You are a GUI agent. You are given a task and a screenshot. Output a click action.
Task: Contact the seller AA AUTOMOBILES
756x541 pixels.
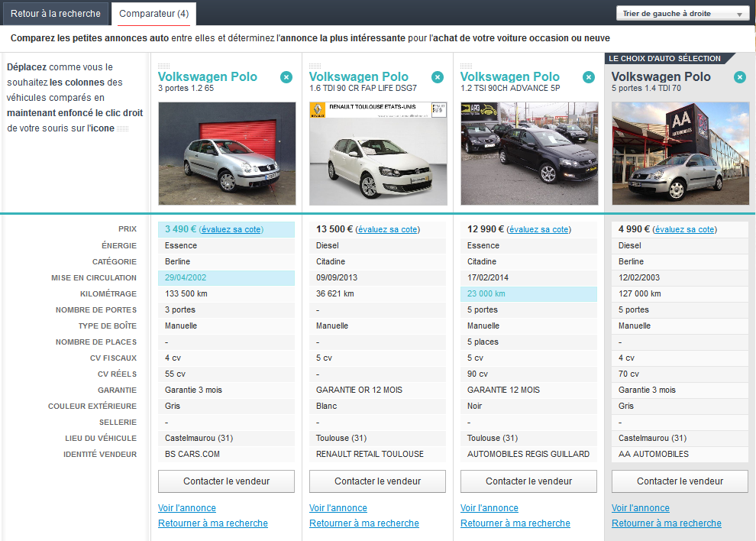(680, 481)
